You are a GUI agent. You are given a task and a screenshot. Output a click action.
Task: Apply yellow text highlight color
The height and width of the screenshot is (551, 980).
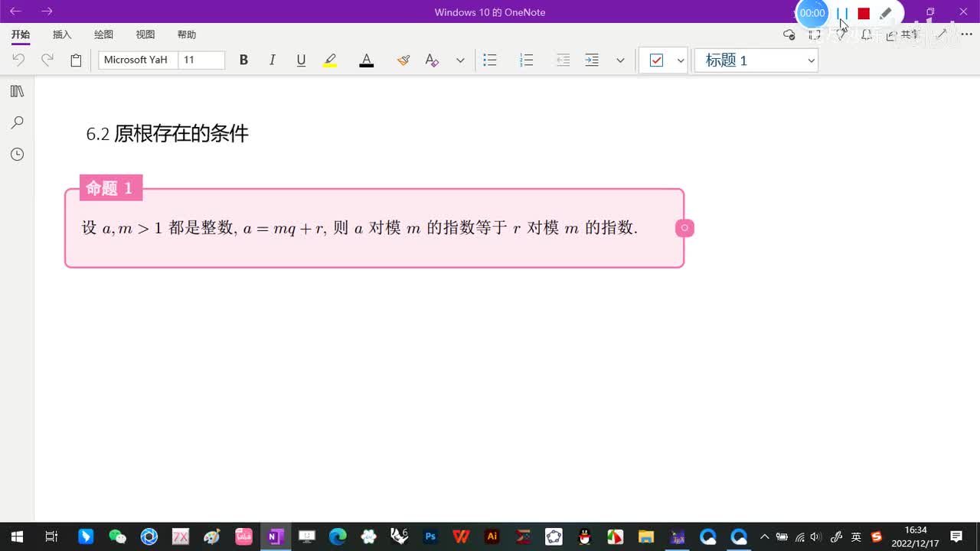click(330, 60)
